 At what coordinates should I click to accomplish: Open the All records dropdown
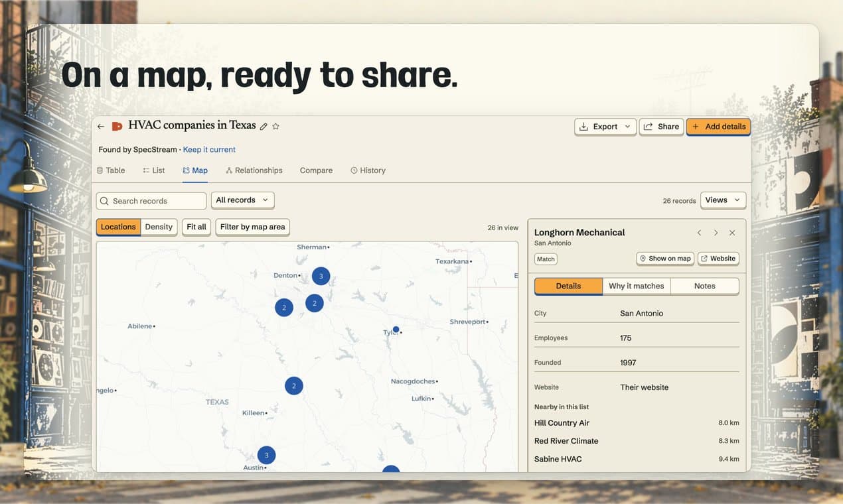click(x=242, y=200)
